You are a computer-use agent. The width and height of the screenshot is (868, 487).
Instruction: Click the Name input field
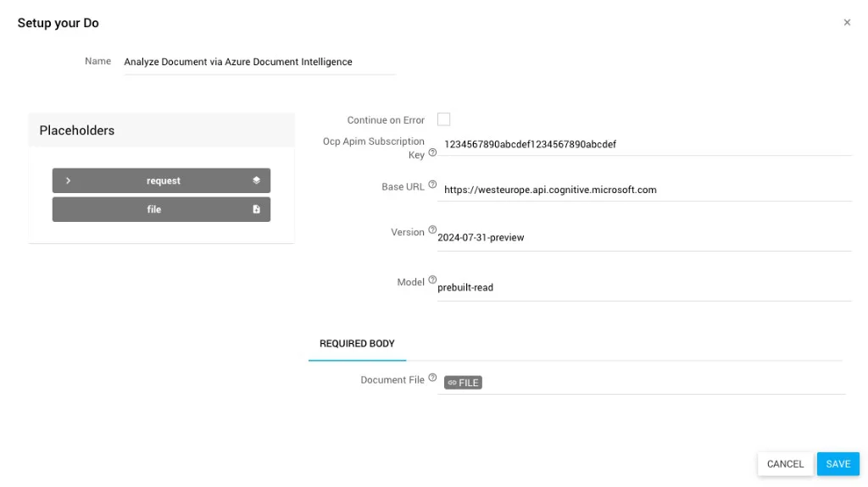pyautogui.click(x=259, y=62)
